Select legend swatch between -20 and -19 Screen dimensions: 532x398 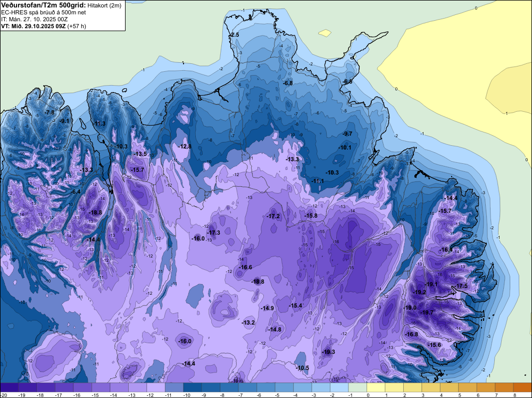pyautogui.click(x=9, y=387)
